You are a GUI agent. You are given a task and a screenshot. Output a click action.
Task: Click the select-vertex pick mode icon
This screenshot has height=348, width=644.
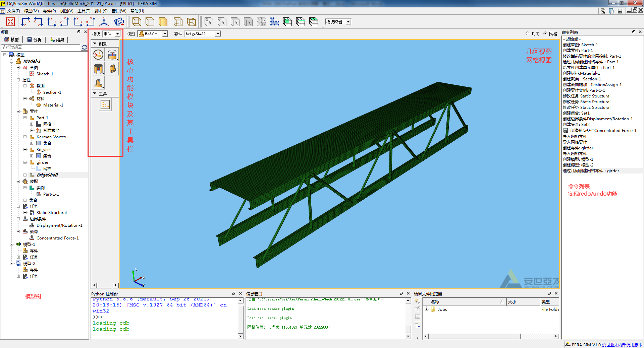[209, 22]
